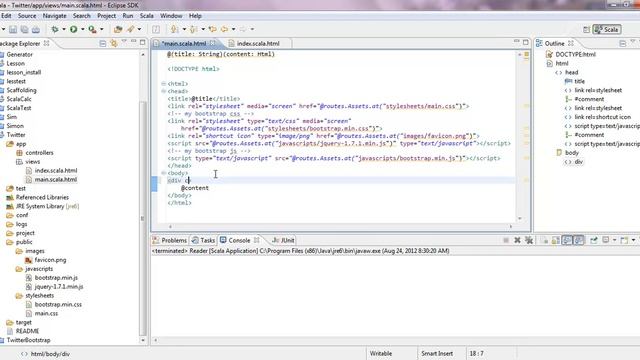The height and width of the screenshot is (360, 640).
Task: Click the External Tools run icon
Action: [93, 29]
